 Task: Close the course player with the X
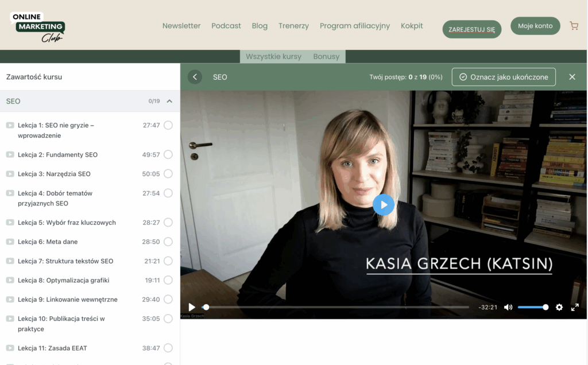click(x=572, y=76)
